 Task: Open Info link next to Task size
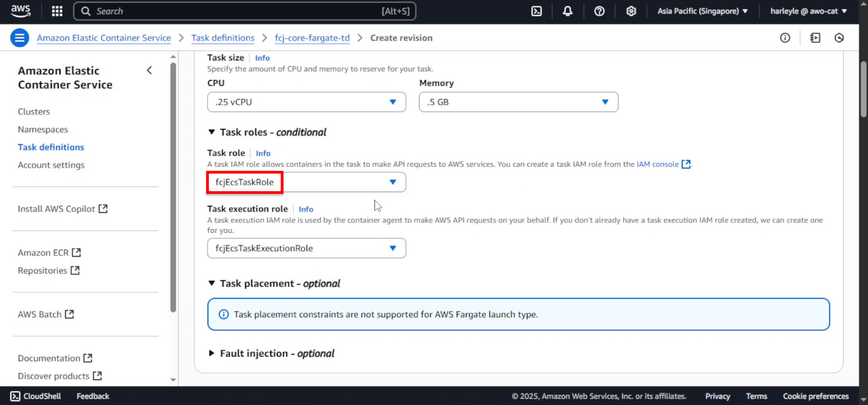tap(262, 58)
